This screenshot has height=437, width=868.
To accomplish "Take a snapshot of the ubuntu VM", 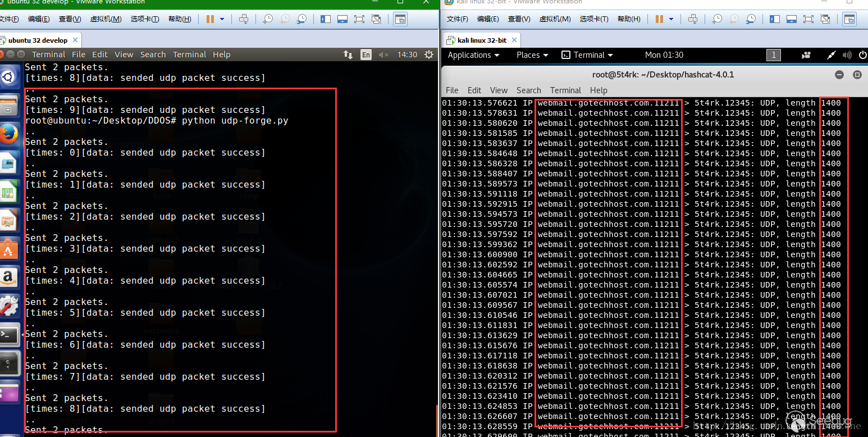I will [x=268, y=19].
